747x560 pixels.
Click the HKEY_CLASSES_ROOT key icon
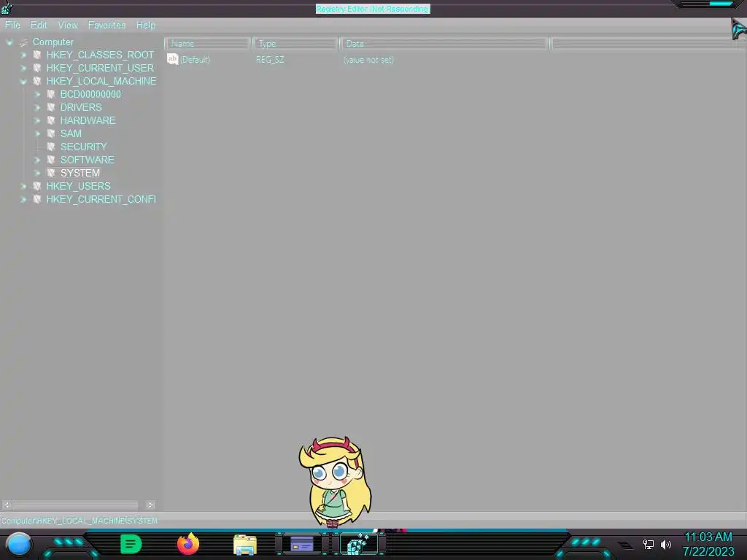tap(36, 55)
